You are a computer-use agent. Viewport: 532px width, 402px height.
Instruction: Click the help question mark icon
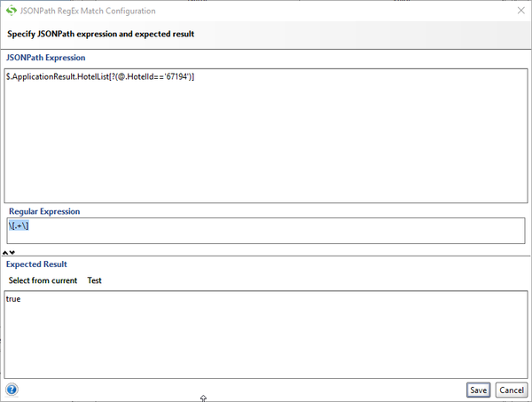point(12,390)
